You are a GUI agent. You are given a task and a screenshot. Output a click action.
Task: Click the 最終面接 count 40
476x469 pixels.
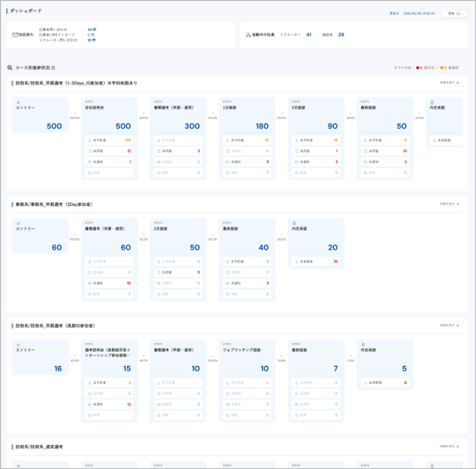click(264, 248)
